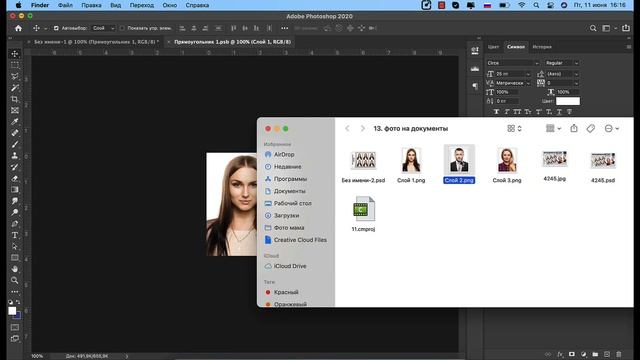Click Photoshop share icon at top right
This screenshot has width=640, height=360.
pos(626,28)
